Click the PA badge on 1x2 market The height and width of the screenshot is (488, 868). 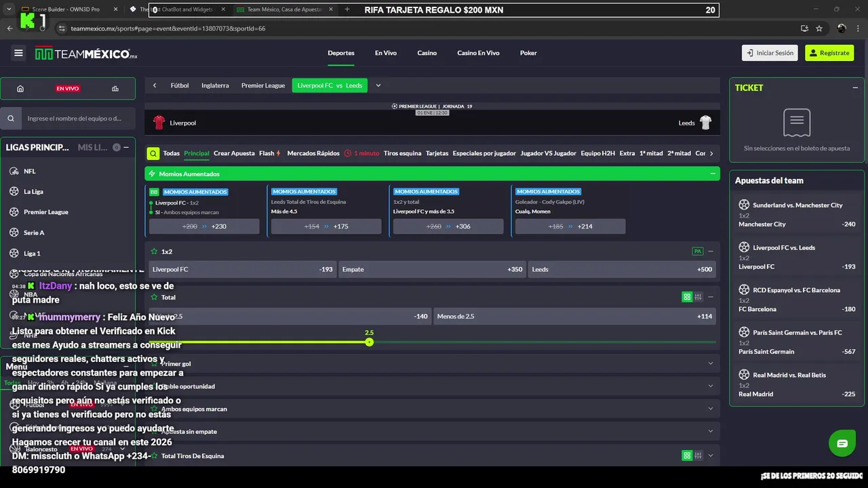click(x=697, y=251)
